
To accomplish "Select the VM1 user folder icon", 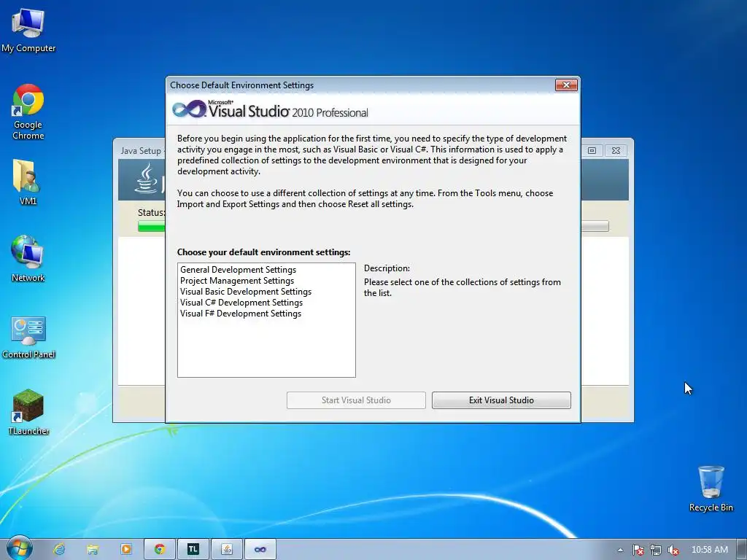I will tap(28, 182).
